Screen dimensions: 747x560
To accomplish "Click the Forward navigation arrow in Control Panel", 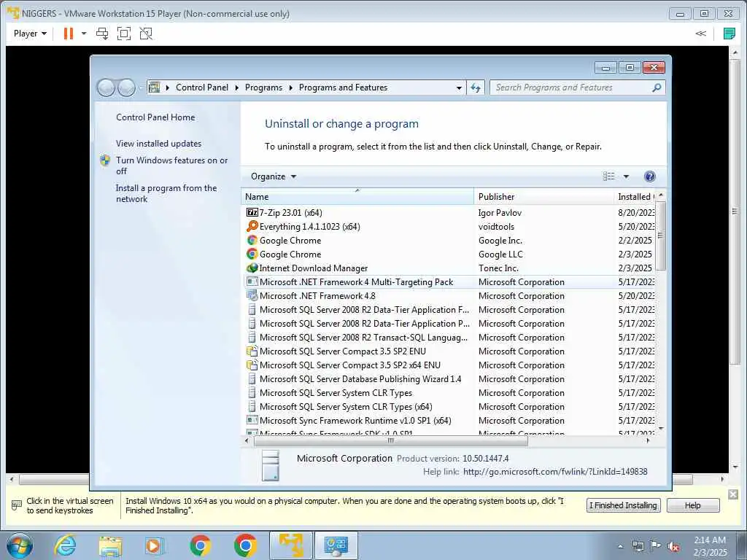I will click(126, 87).
